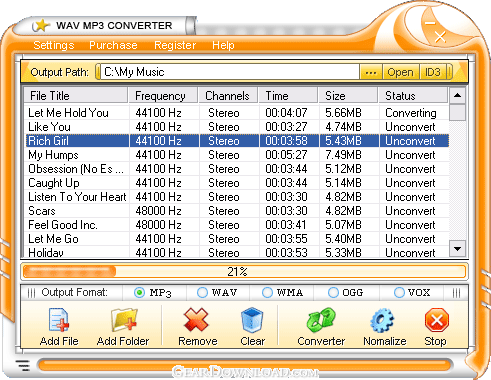Open the Settings menu
491x380 pixels.
click(54, 45)
